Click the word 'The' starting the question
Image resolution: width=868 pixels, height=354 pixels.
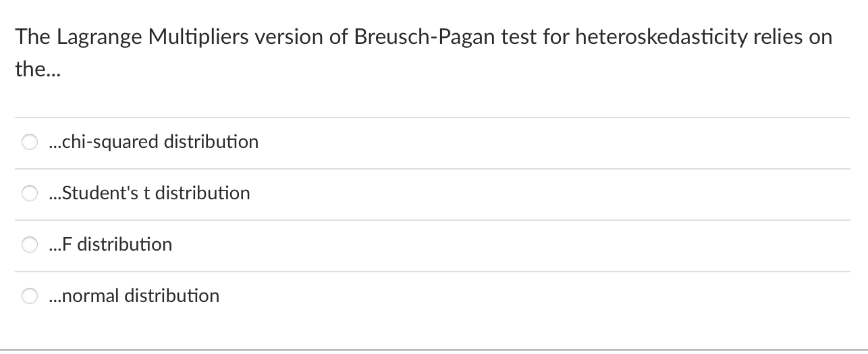point(32,37)
